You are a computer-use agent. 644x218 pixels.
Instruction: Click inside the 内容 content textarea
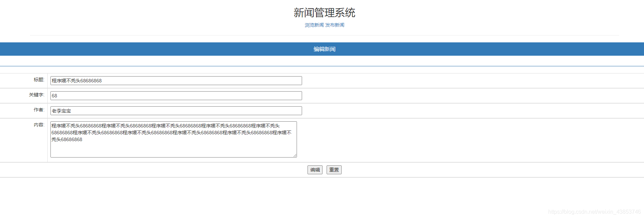(x=174, y=139)
